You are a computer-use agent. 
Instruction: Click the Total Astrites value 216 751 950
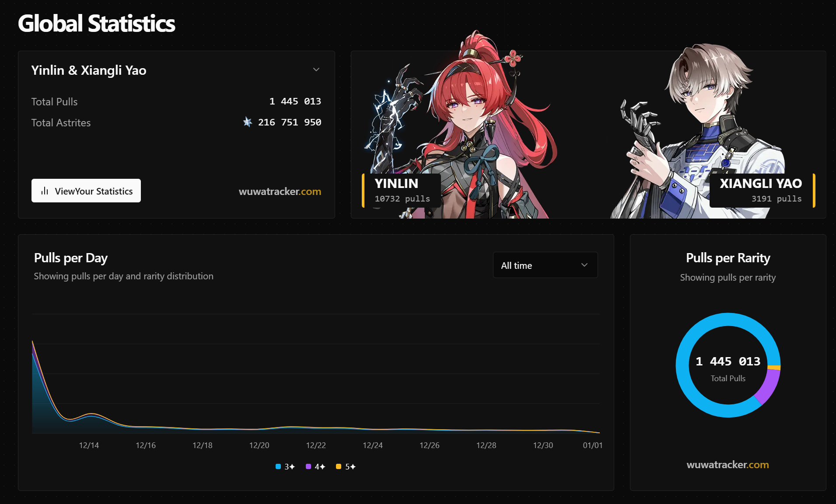289,122
